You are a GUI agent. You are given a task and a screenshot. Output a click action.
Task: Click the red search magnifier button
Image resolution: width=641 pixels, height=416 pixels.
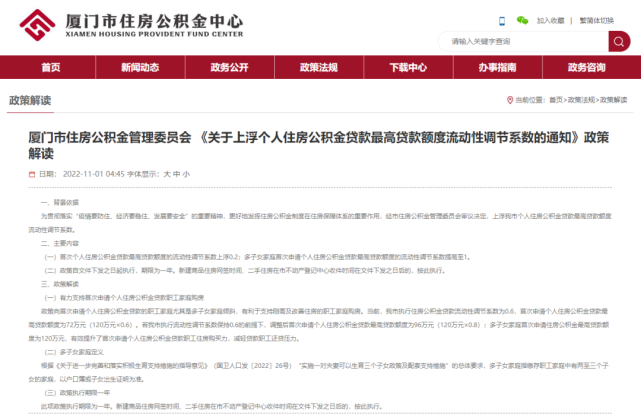pyautogui.click(x=619, y=41)
